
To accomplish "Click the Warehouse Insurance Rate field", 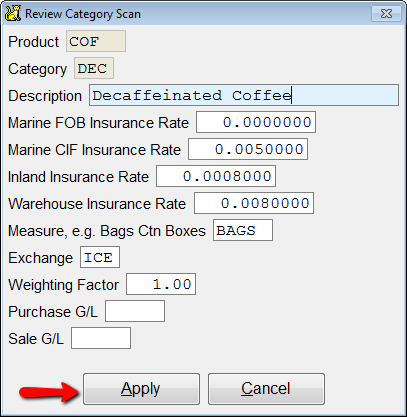I will [254, 203].
